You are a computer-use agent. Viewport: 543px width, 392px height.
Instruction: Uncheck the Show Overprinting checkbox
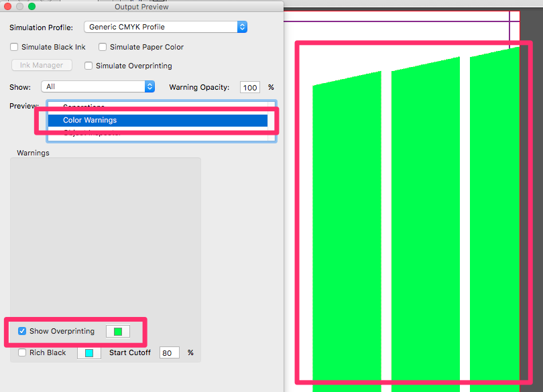22,331
